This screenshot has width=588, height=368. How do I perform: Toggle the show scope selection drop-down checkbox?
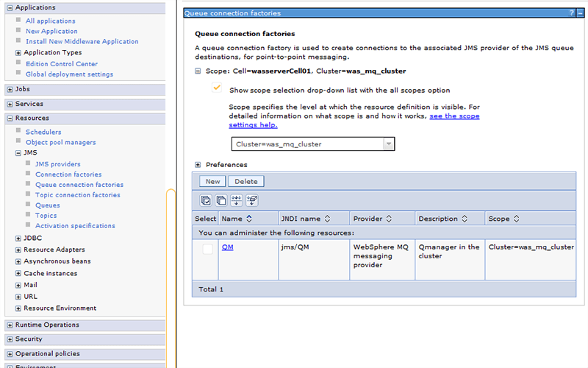(217, 88)
